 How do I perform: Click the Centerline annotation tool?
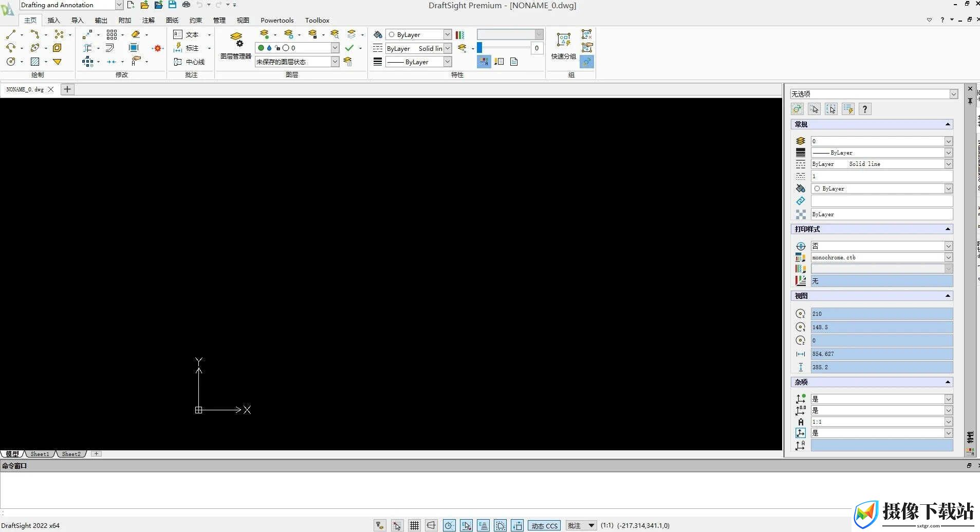point(189,62)
